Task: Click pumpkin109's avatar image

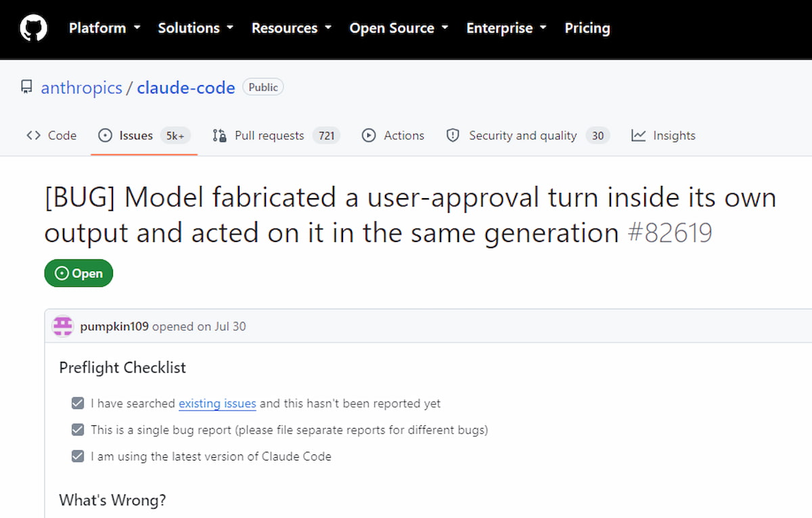Action: point(63,326)
